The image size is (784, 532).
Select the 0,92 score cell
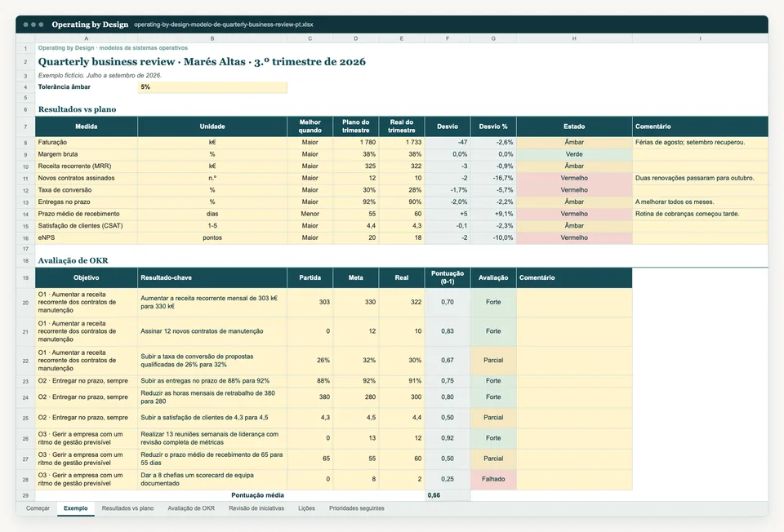coord(448,438)
